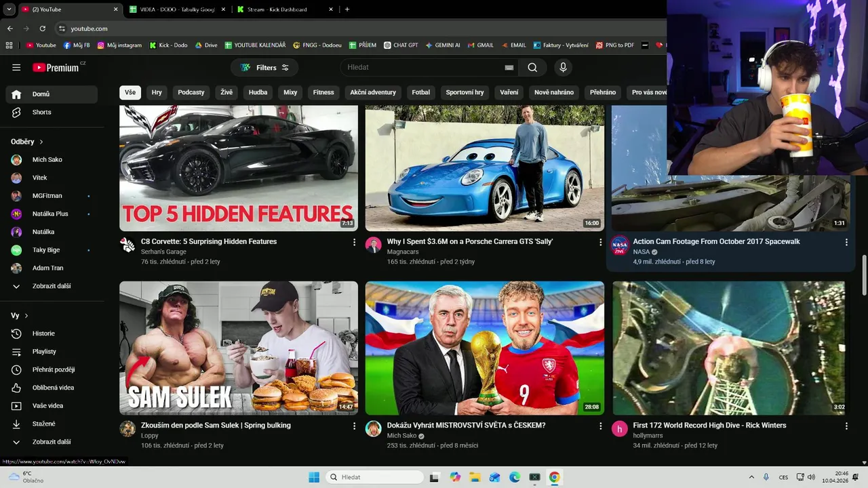Screen dimensions: 868x488
Task: Select the Akční adventury filter chip
Action: tap(373, 92)
